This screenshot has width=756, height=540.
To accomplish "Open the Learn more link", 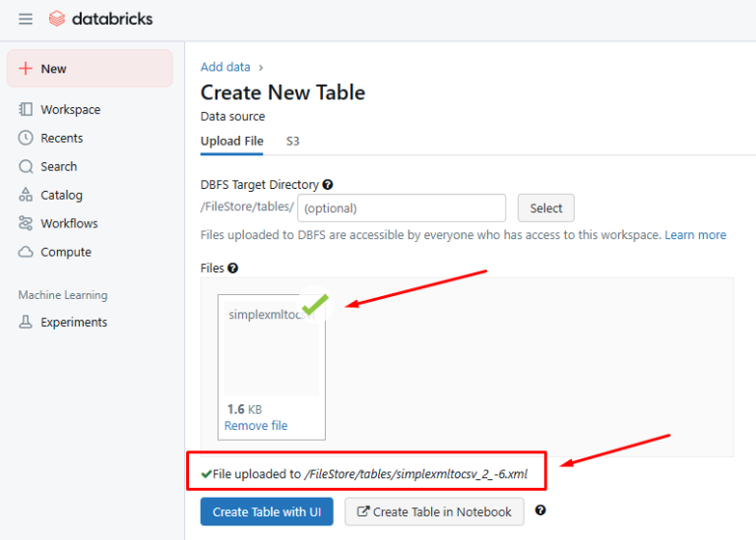I will (695, 235).
